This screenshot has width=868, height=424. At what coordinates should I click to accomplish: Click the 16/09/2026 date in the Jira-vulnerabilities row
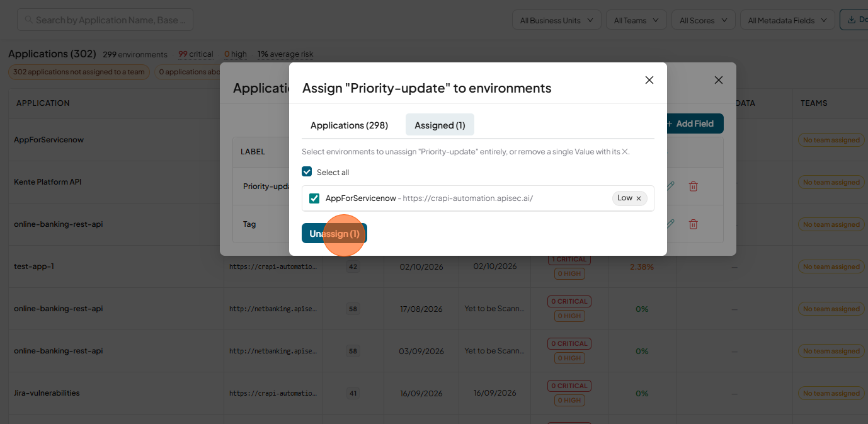tap(495, 393)
